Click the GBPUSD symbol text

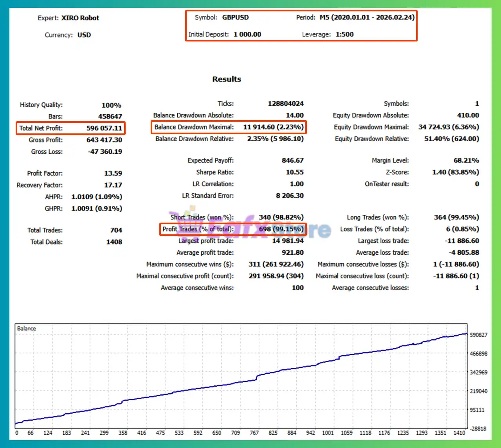click(235, 18)
